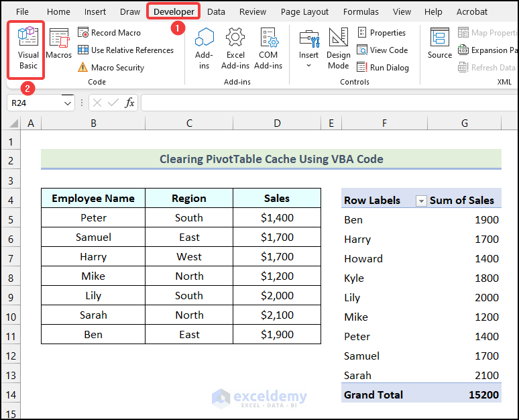This screenshot has height=420, width=519.
Task: Switch to the Review tab
Action: pyautogui.click(x=253, y=12)
